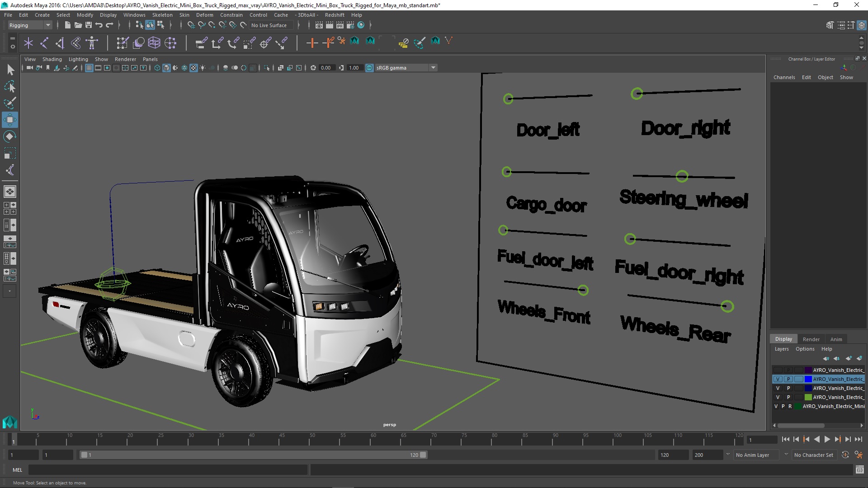Image resolution: width=868 pixels, height=488 pixels.
Task: Open the Rigging menu set dropdown
Action: (x=30, y=25)
